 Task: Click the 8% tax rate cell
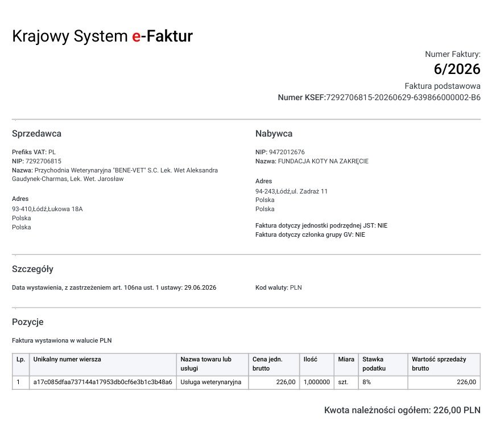point(383,382)
